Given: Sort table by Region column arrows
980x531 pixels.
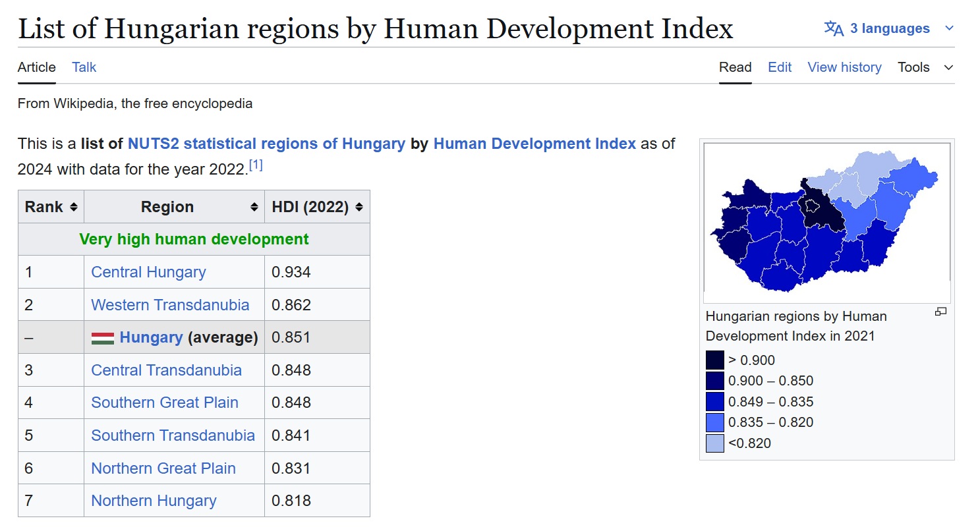Looking at the screenshot, I should (x=254, y=207).
